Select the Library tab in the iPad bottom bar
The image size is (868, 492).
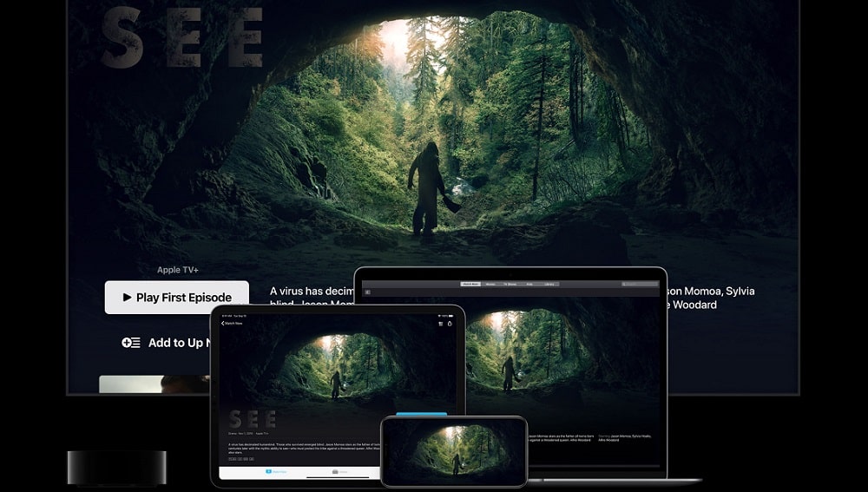(340, 471)
